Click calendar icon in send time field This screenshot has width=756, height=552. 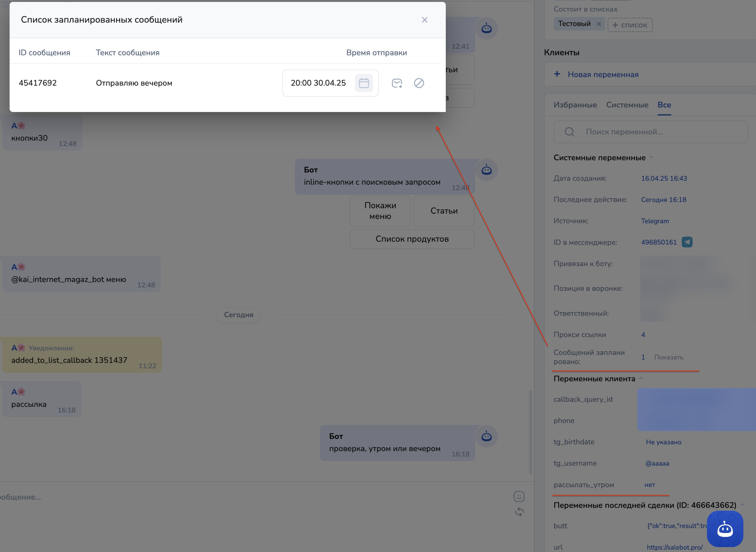[363, 83]
